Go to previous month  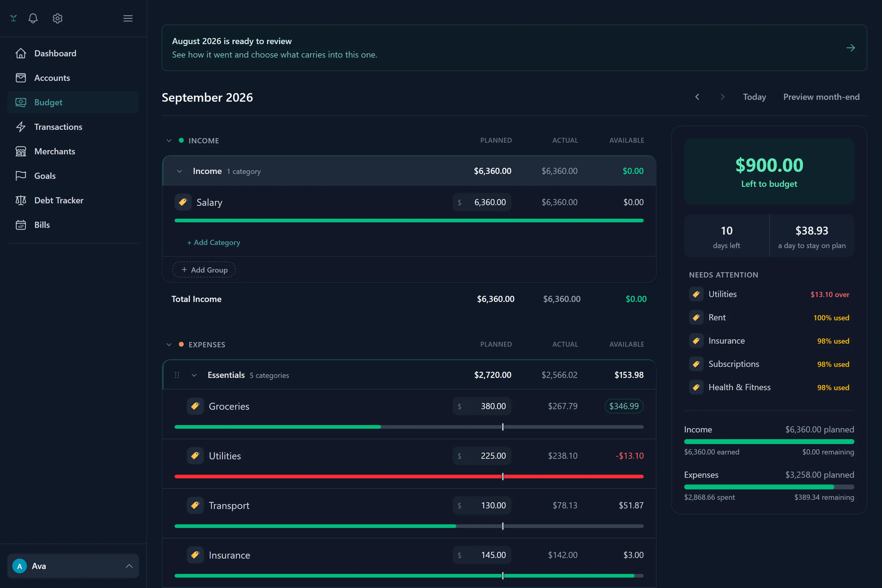(697, 97)
